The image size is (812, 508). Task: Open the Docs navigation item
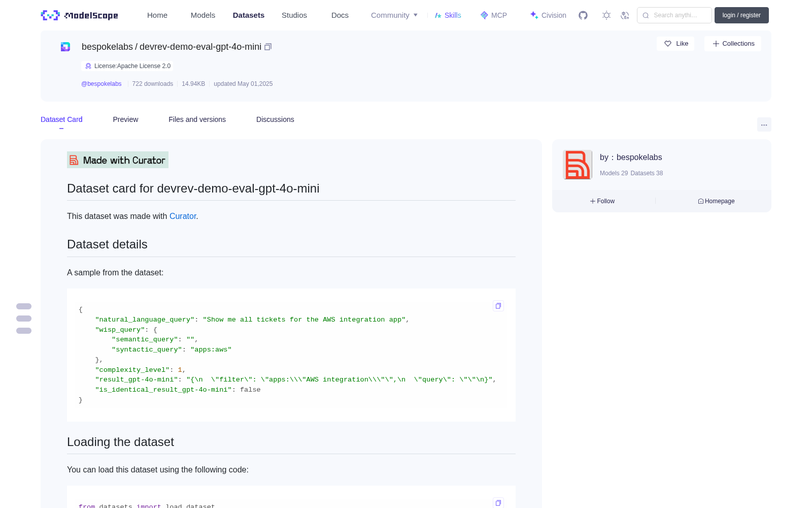pos(340,15)
